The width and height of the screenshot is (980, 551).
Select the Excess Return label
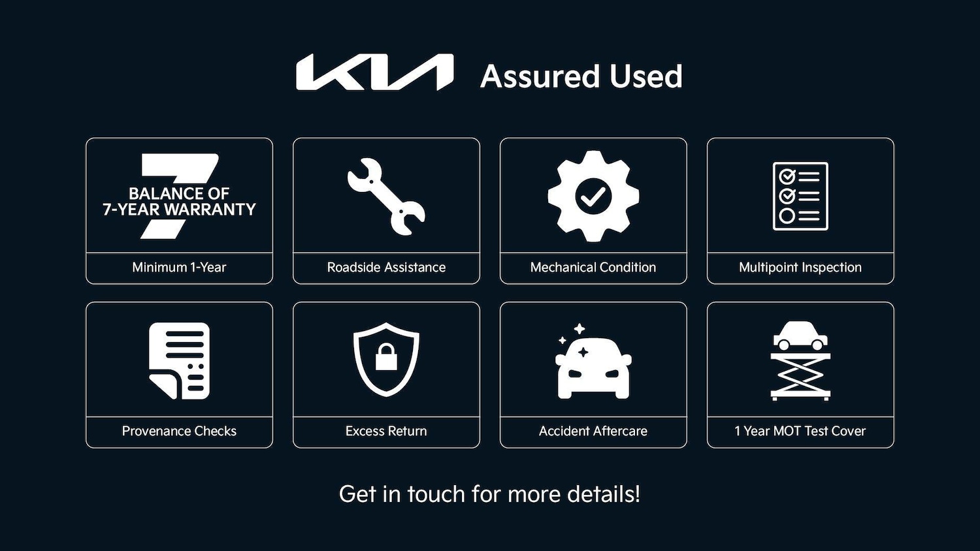click(x=386, y=431)
